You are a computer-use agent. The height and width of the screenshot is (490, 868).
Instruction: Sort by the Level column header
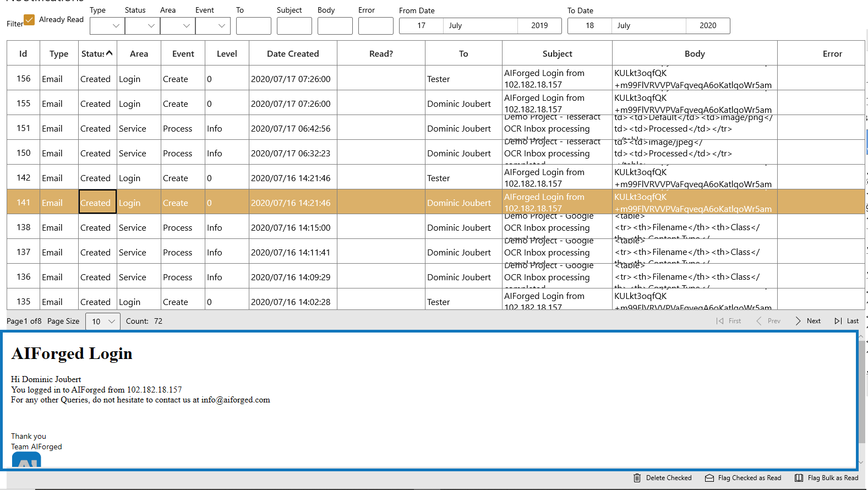[x=227, y=53]
